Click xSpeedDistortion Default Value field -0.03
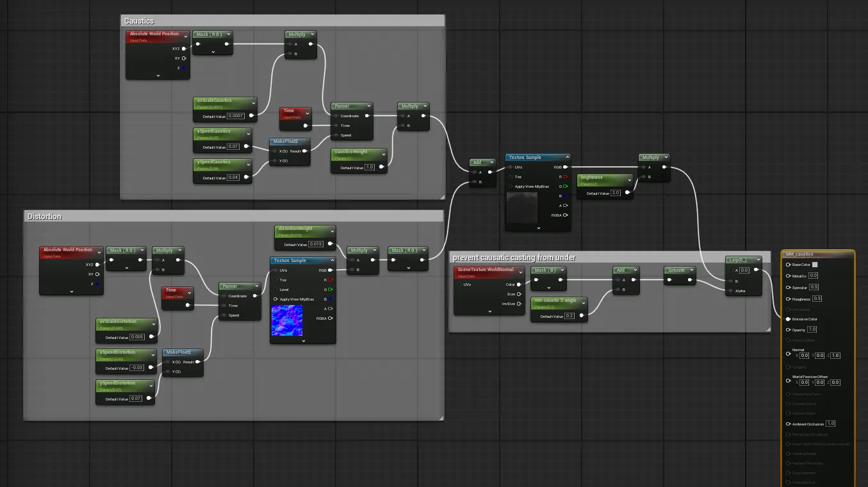The width and height of the screenshot is (868, 487). pos(138,368)
